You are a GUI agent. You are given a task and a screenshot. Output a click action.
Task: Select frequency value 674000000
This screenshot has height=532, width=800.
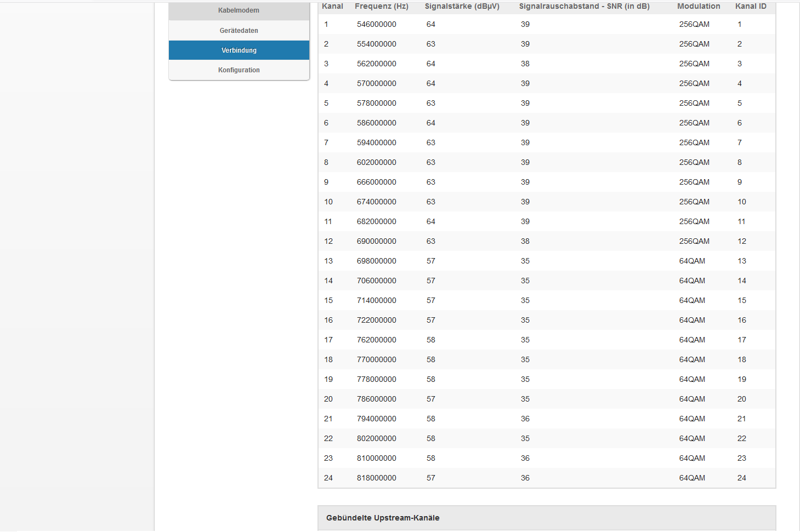(377, 202)
